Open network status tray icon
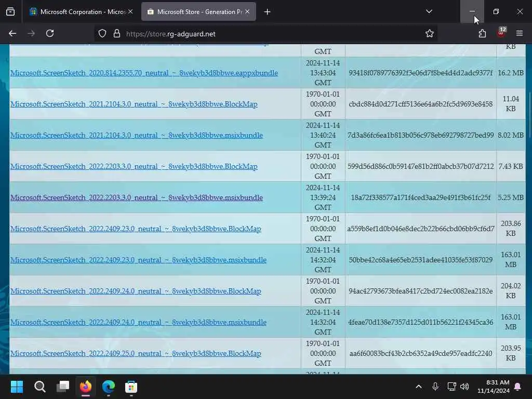 pos(451,387)
